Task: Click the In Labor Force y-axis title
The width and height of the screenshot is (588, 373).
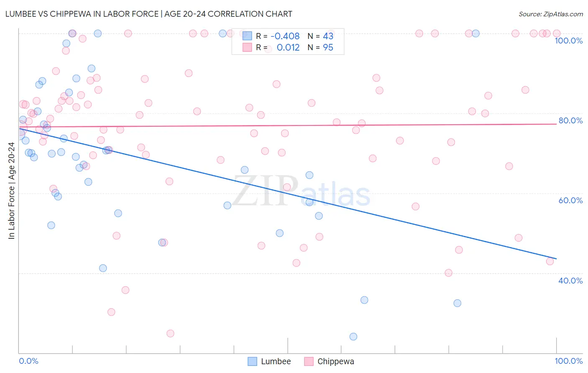Action: click(x=11, y=191)
